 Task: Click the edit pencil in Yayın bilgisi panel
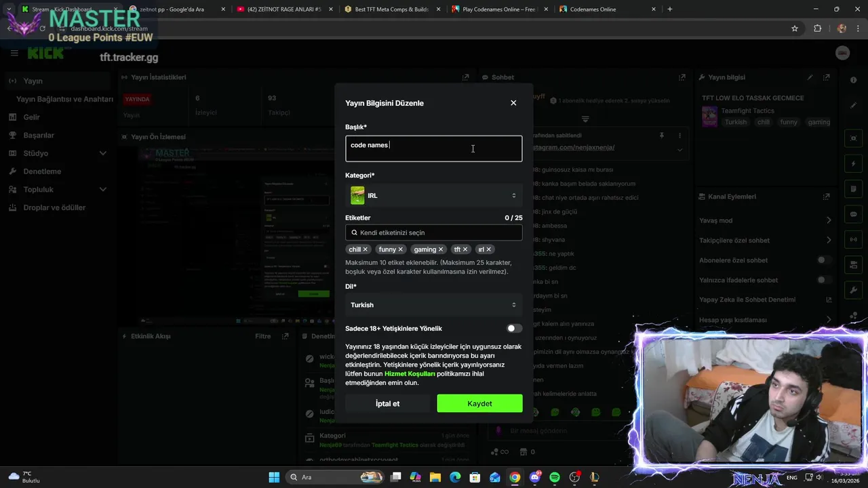point(810,77)
